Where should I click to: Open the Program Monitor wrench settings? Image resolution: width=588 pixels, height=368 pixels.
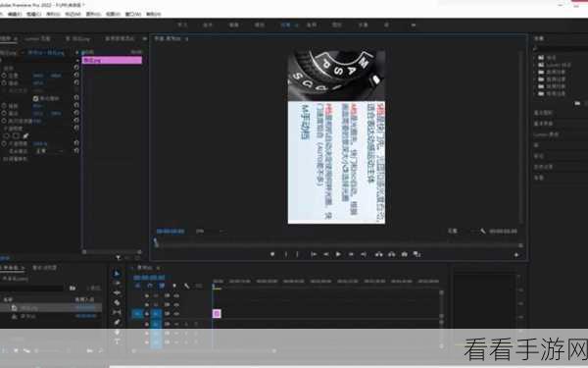coord(483,231)
